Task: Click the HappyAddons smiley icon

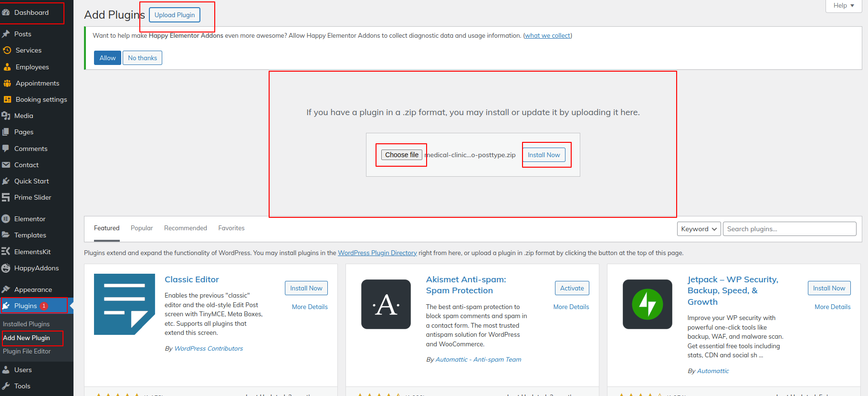Action: (x=6, y=268)
